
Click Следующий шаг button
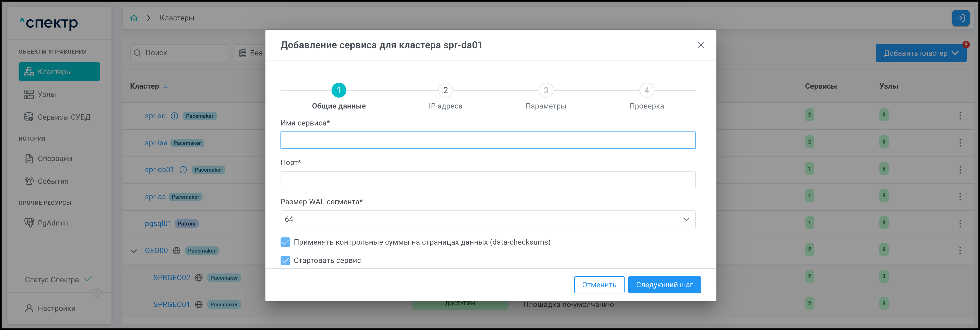[664, 285]
